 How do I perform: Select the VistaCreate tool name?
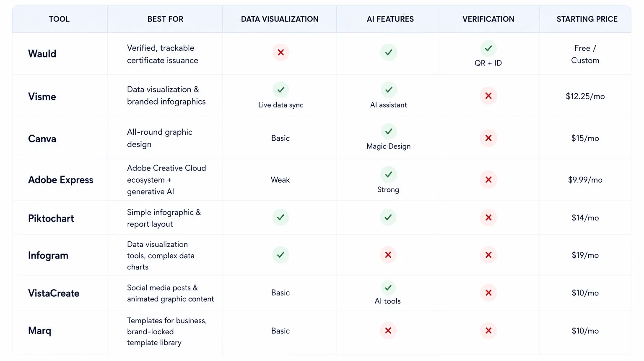coord(54,293)
